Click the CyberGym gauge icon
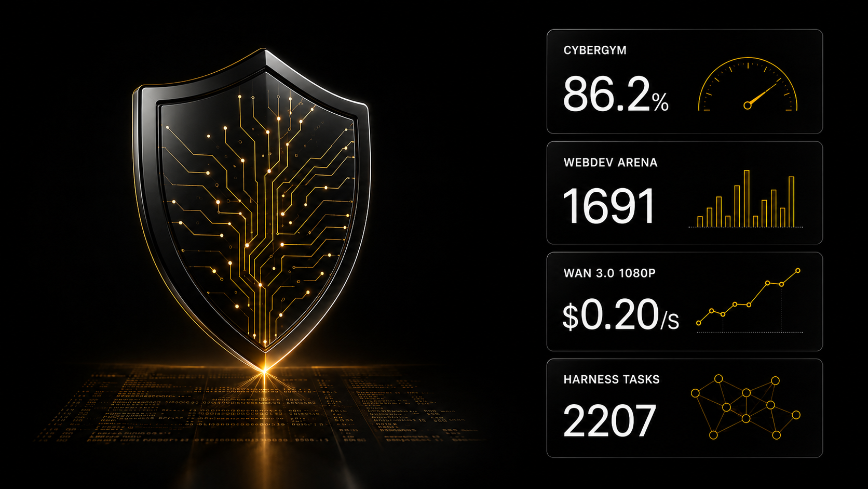Screen dimensions: 868x489 [748, 84]
